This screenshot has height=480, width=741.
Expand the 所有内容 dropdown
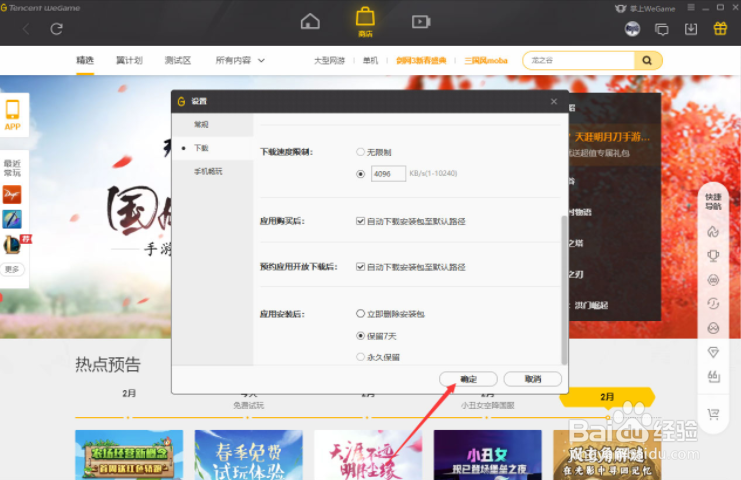[240, 60]
